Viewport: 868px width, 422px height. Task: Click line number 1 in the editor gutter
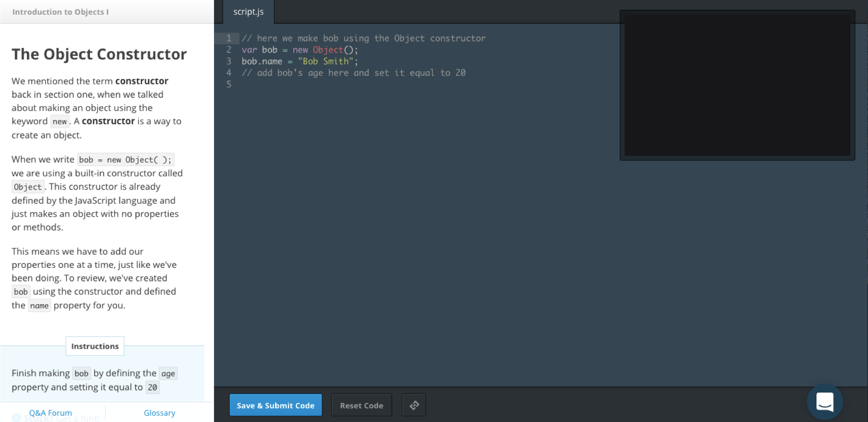pos(229,38)
